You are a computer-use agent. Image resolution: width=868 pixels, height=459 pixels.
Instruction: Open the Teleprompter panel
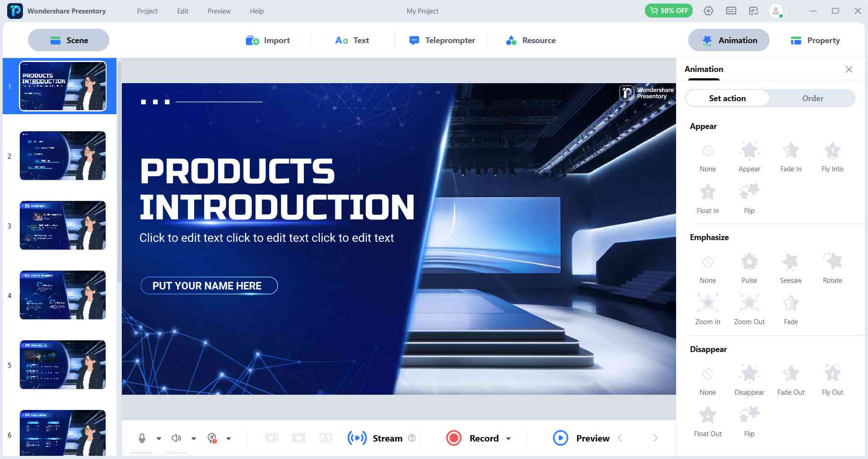click(442, 40)
